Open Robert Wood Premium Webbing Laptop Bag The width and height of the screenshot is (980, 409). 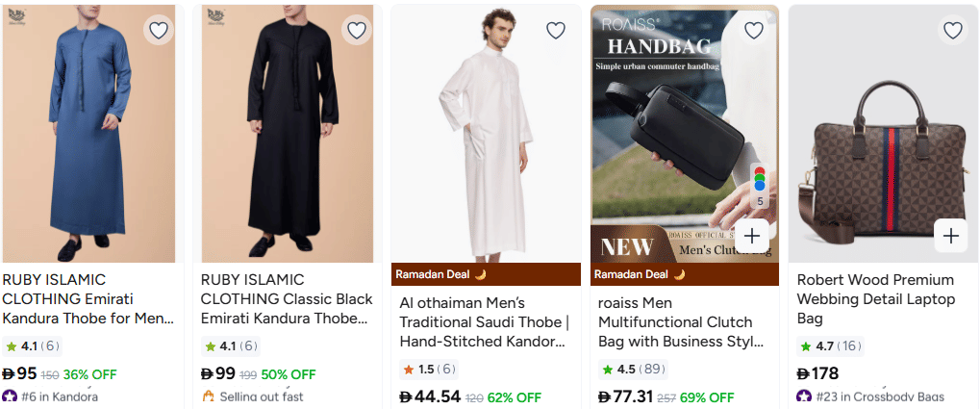(875, 298)
